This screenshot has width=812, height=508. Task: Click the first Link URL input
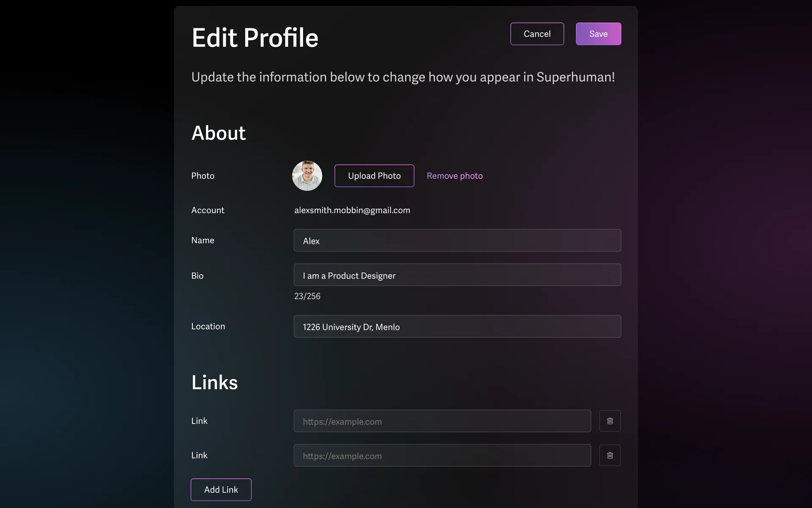pos(442,421)
